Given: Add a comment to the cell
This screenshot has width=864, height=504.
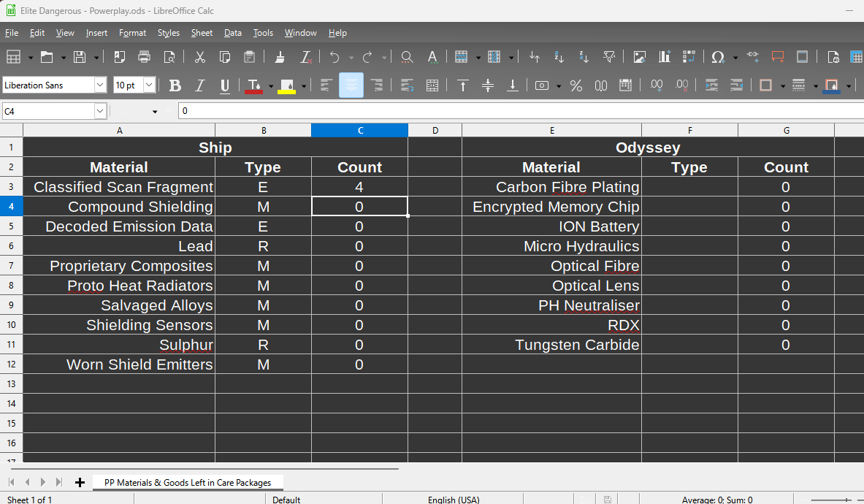Looking at the screenshot, I should (778, 57).
